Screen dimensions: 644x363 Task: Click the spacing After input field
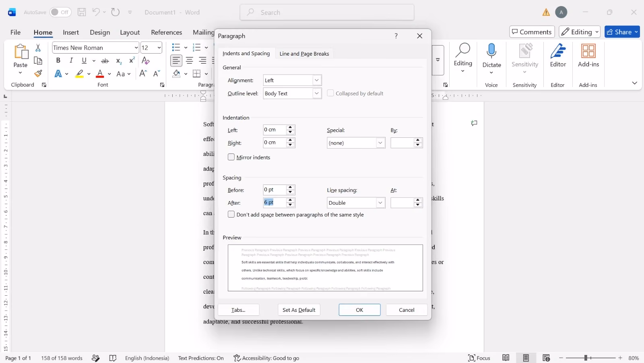coord(275,203)
